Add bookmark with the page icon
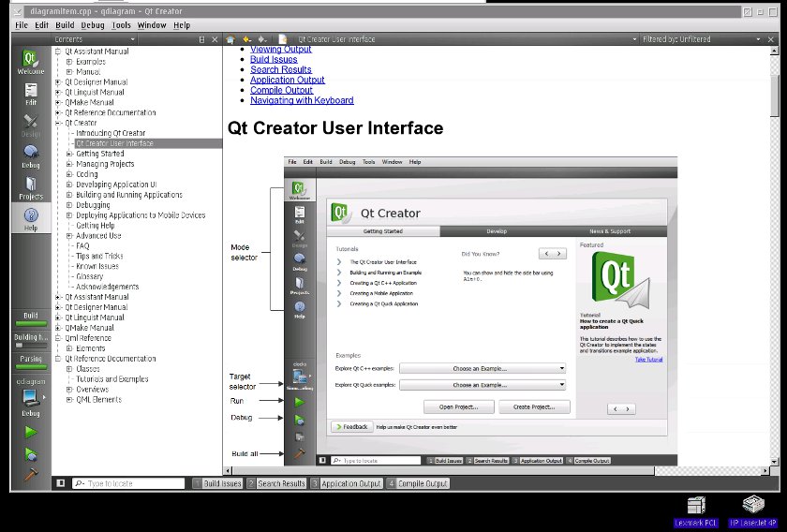787x532 pixels. [283, 39]
